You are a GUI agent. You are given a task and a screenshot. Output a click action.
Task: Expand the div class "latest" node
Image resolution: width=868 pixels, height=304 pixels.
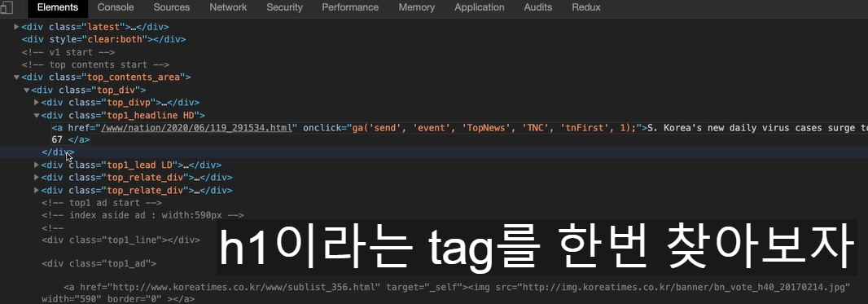point(16,27)
